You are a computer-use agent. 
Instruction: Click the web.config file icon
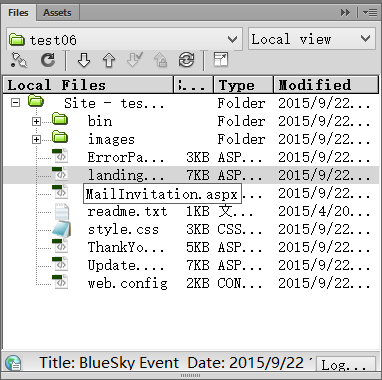click(60, 282)
